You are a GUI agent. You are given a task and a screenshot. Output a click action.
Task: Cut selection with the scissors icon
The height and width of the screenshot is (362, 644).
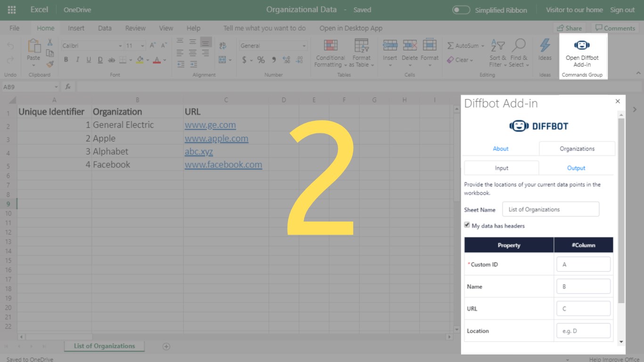click(50, 42)
